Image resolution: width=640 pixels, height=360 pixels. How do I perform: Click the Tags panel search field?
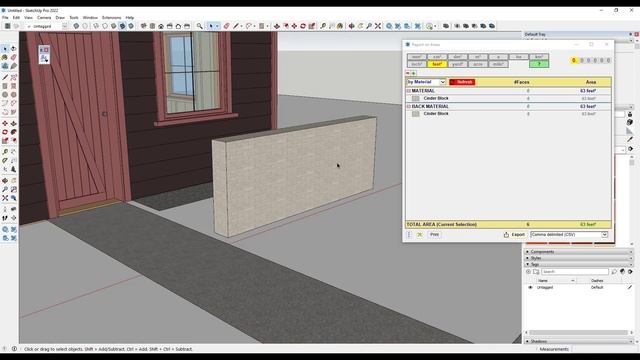point(575,271)
